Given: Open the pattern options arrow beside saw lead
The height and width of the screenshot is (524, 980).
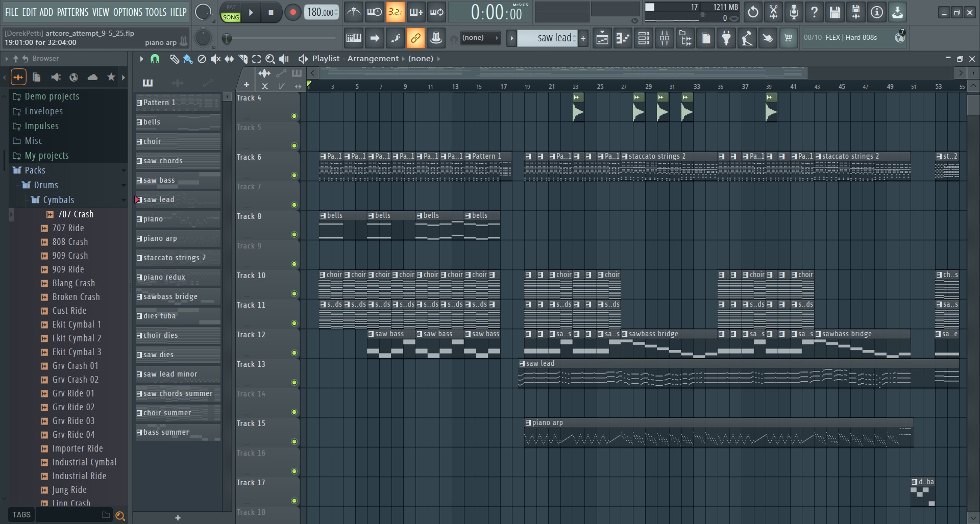Looking at the screenshot, I should 511,38.
